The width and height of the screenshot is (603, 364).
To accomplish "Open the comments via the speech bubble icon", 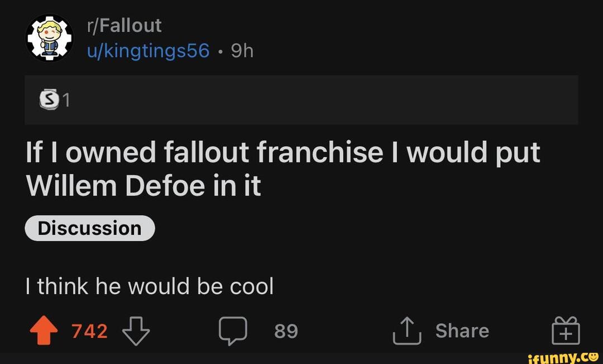I will (234, 330).
